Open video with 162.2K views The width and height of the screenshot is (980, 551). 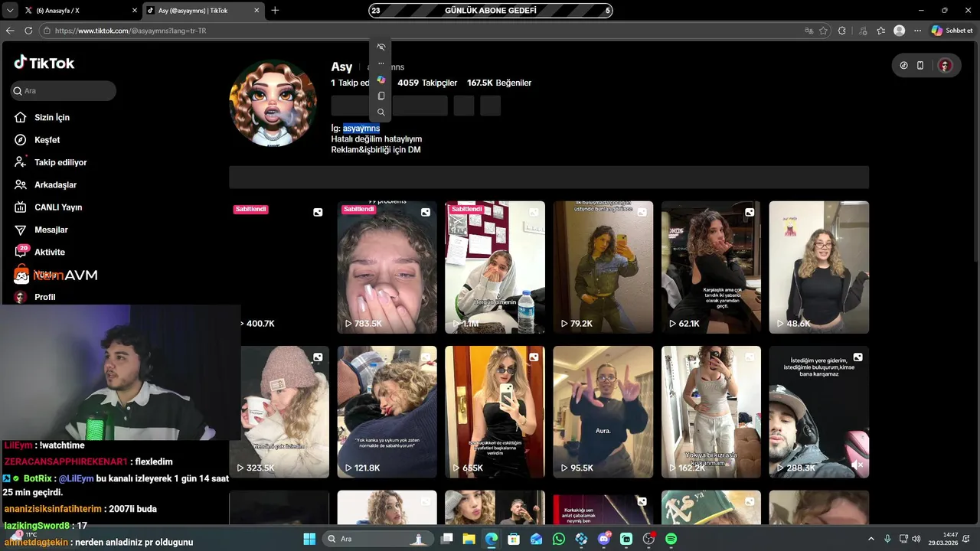(711, 412)
